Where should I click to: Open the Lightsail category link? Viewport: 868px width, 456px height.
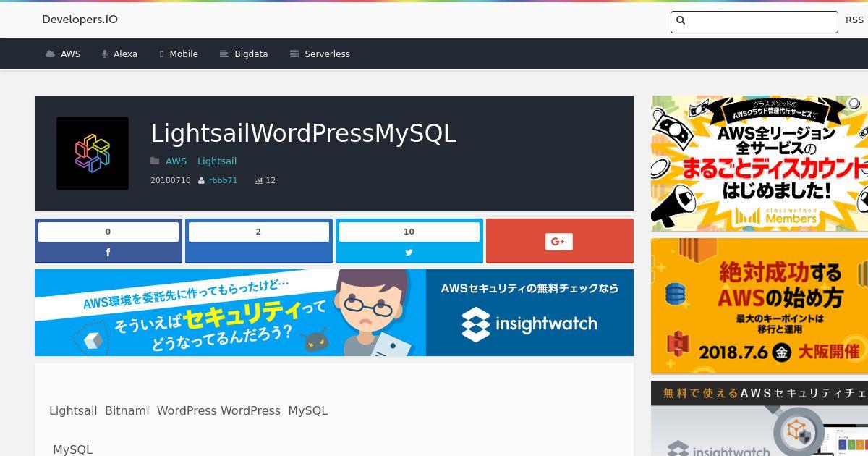(x=217, y=161)
